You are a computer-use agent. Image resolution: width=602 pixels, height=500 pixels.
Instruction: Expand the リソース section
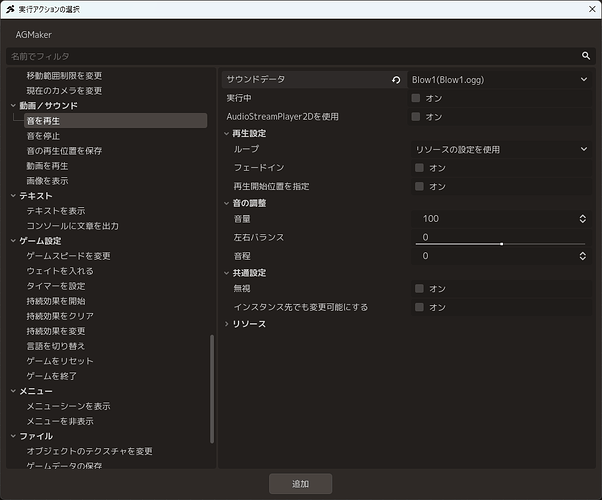pos(227,324)
